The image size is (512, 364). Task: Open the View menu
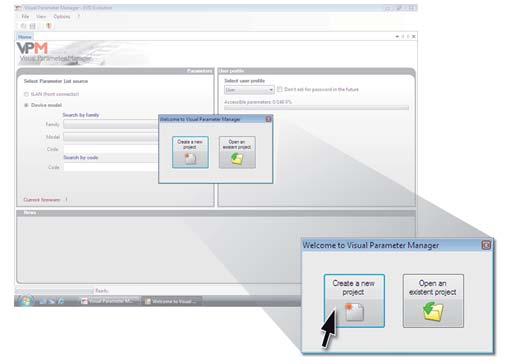(x=41, y=16)
